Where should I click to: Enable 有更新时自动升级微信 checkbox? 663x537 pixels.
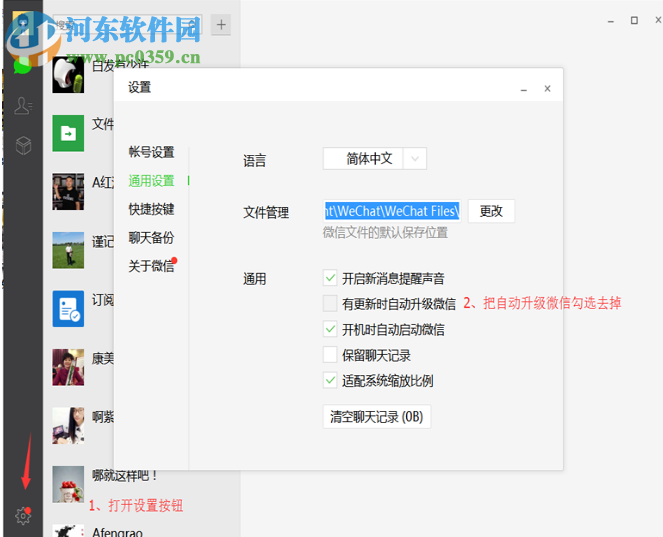330,303
